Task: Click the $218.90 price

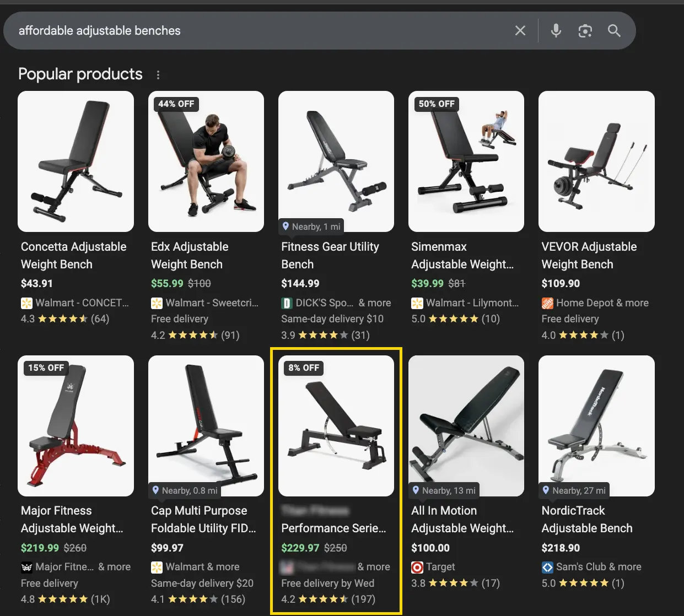Action: 561,548
